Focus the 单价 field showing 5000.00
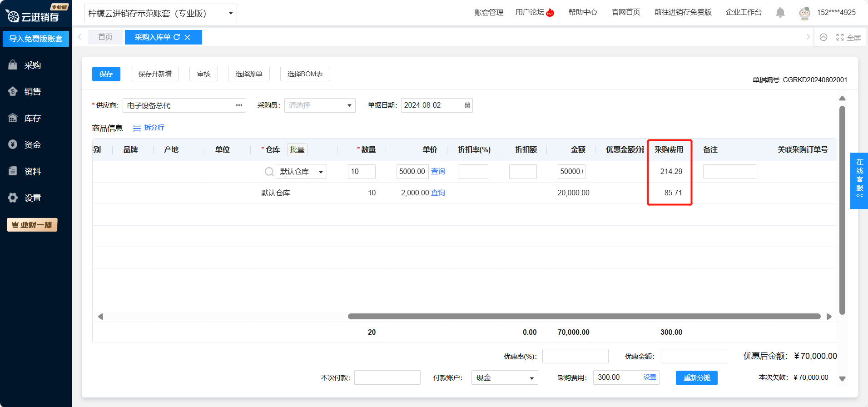This screenshot has width=868, height=407. (412, 171)
